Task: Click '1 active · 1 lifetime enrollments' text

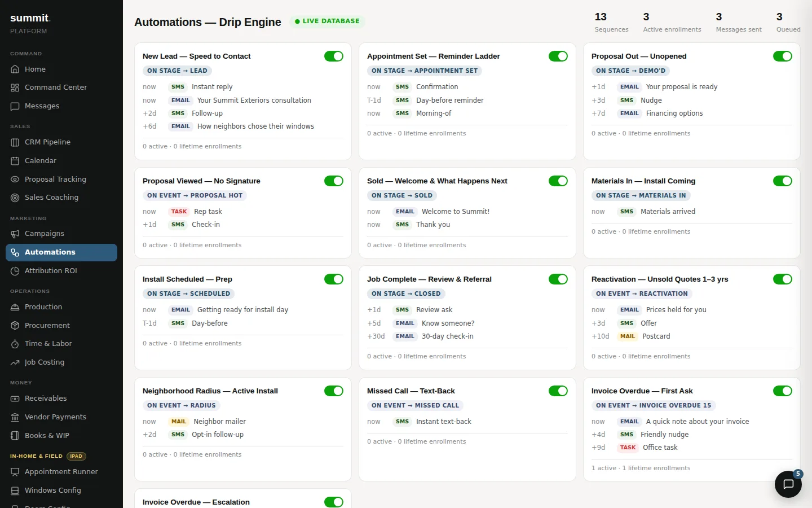Action: (641, 468)
